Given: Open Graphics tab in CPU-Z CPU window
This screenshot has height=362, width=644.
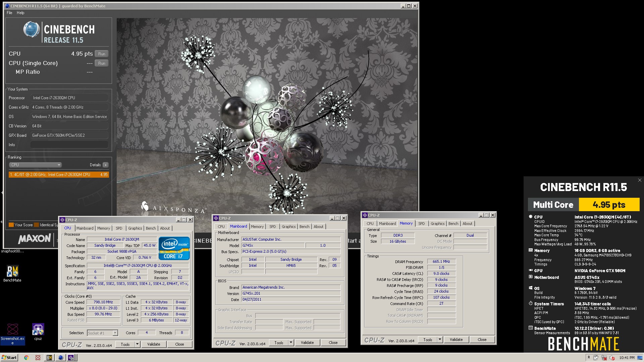Looking at the screenshot, I should (x=135, y=228).
